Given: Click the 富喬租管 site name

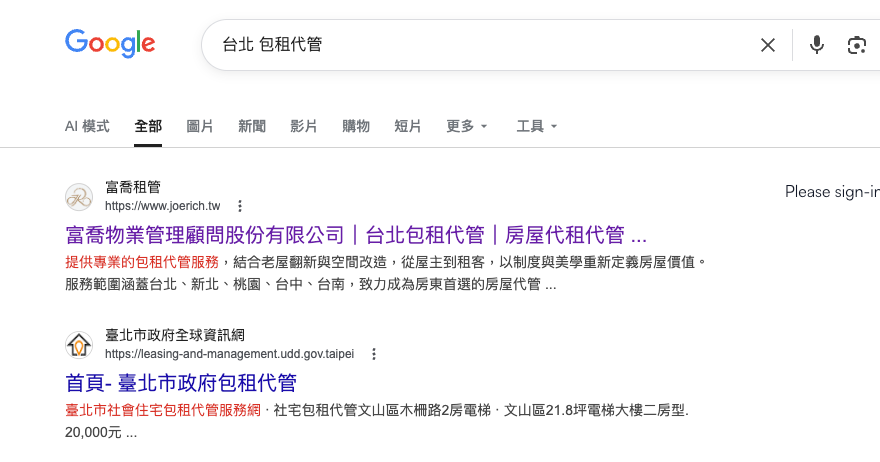Looking at the screenshot, I should pos(133,187).
